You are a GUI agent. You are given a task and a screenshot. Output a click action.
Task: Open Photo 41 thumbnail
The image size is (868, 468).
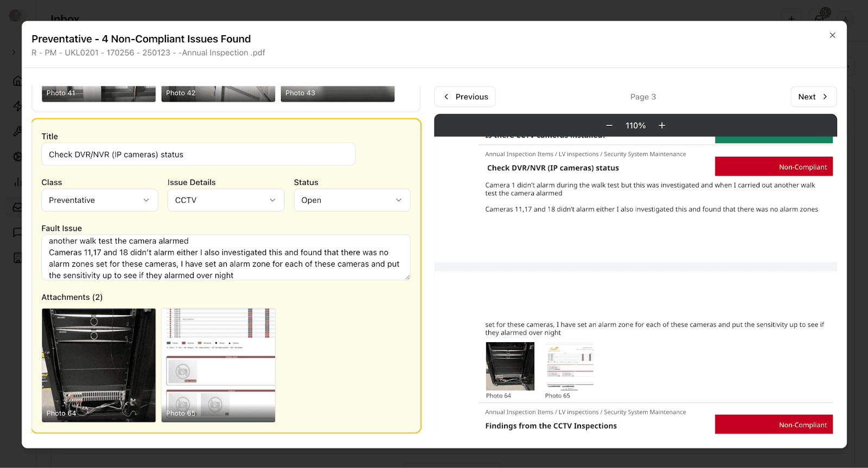tap(99, 94)
